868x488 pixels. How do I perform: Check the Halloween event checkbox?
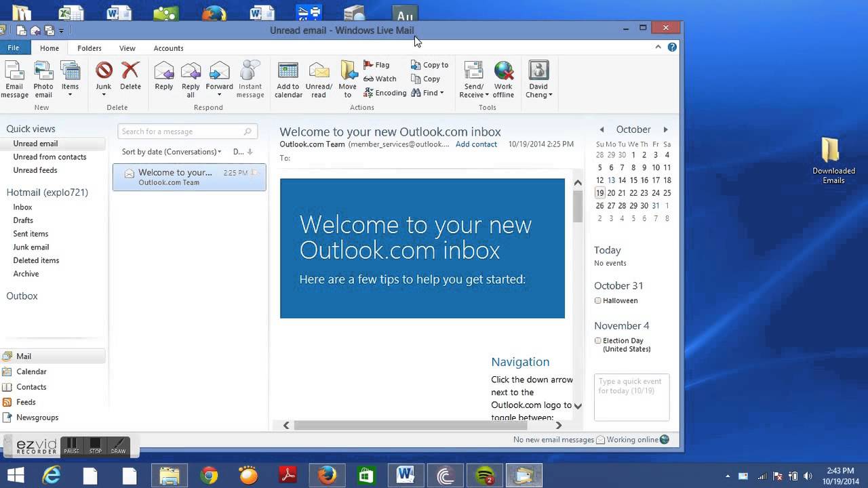[597, 300]
